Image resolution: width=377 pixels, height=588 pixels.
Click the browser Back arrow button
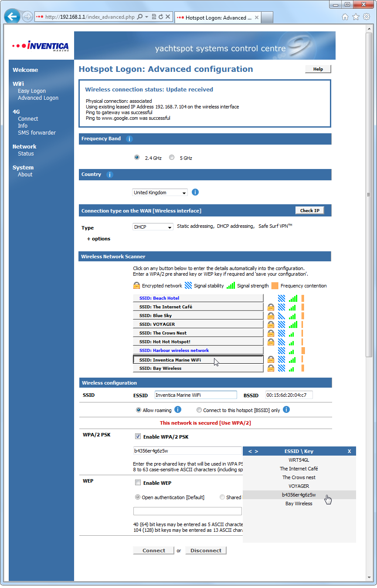click(x=12, y=17)
